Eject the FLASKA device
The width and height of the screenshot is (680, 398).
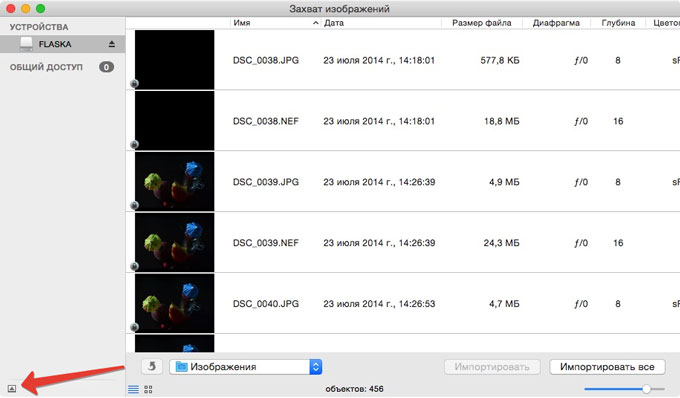click(111, 44)
